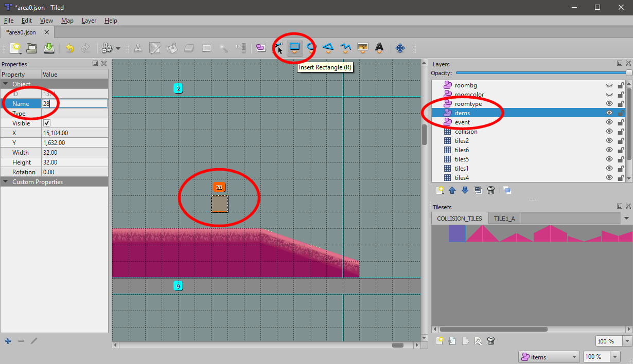Redo the last undone action

coord(86,48)
